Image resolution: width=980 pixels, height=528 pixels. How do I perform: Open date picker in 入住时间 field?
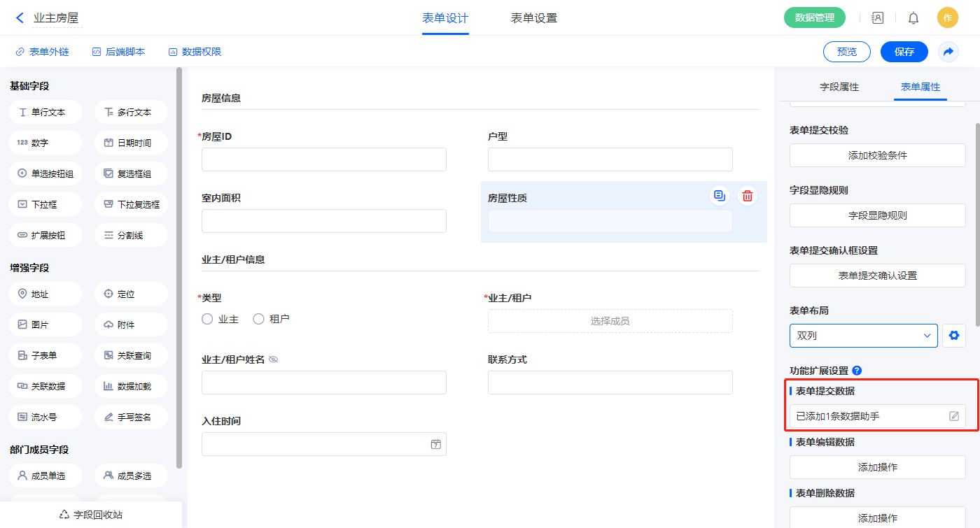click(x=436, y=444)
